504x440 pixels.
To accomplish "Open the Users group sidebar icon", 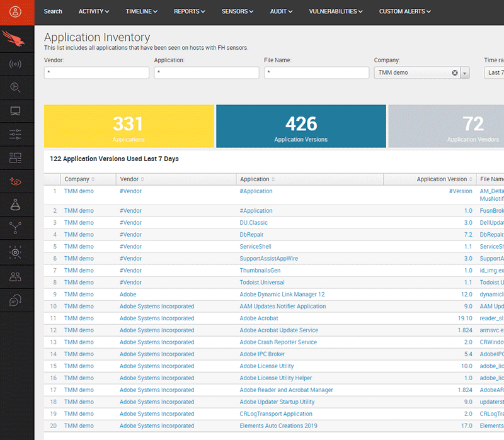I will tap(15, 276).
